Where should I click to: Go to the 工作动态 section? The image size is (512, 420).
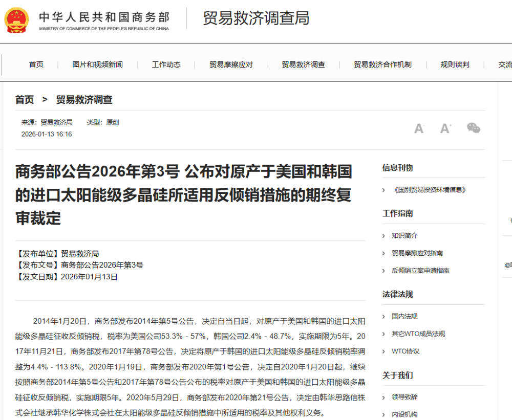coord(166,64)
